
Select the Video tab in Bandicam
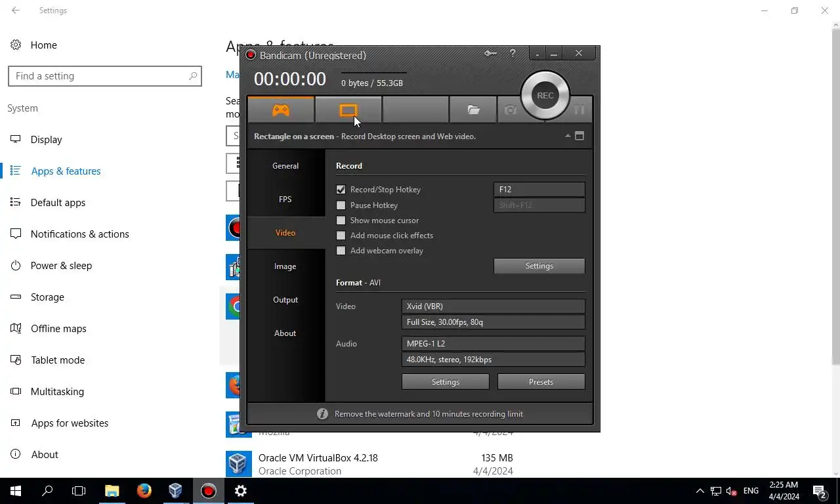(285, 233)
